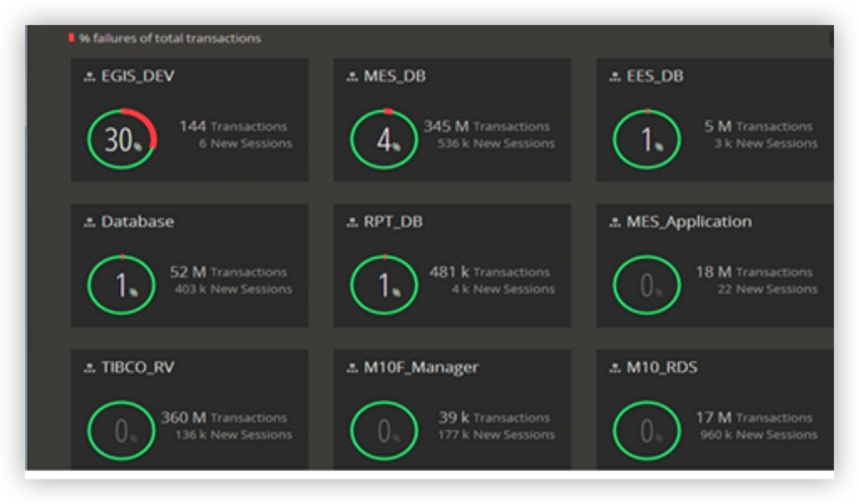Open the M10_RDS tile title

(661, 368)
